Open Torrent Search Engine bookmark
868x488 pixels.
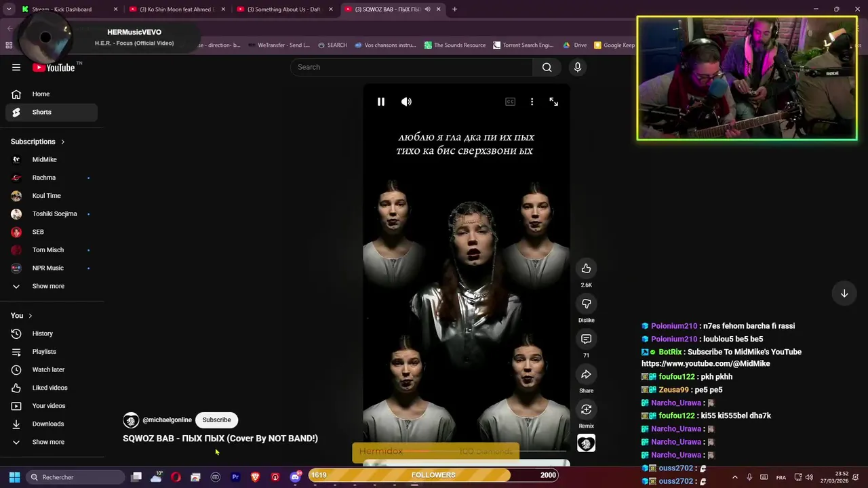[524, 45]
